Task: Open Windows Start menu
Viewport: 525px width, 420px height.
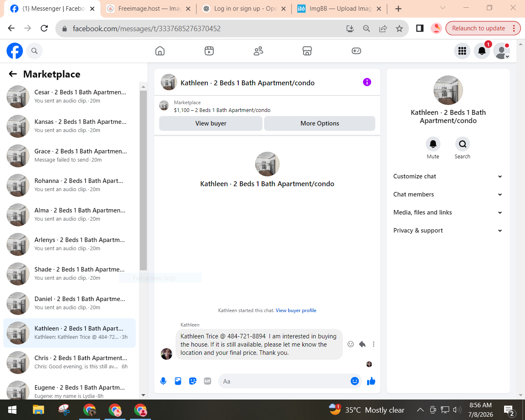Action: pos(12,410)
